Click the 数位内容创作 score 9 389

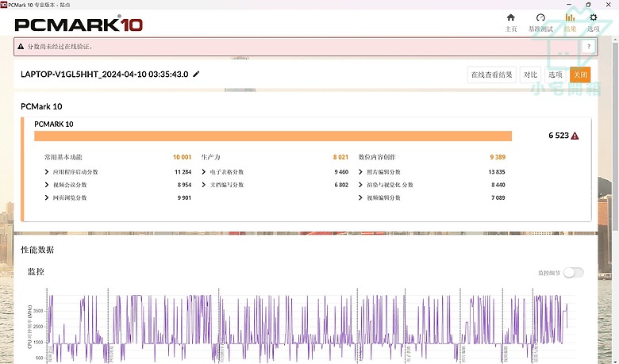coord(498,157)
